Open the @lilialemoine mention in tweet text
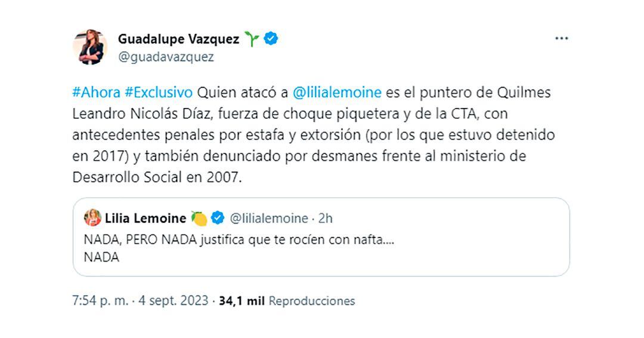 pos(337,93)
